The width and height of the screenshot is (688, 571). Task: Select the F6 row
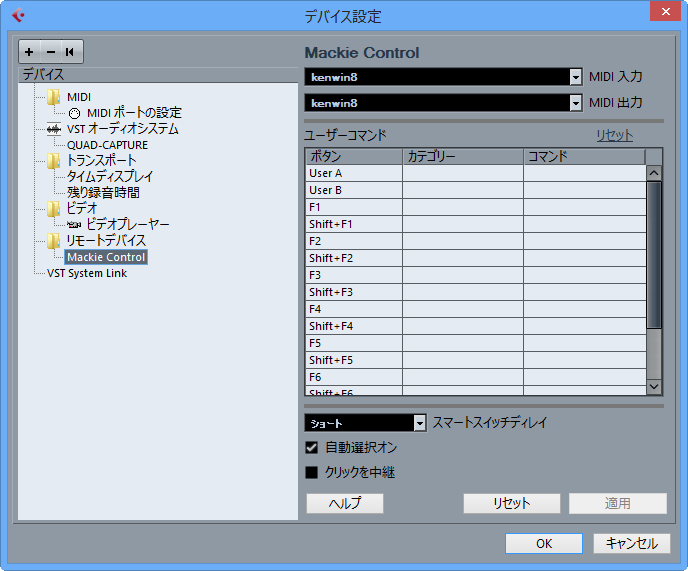[476, 377]
